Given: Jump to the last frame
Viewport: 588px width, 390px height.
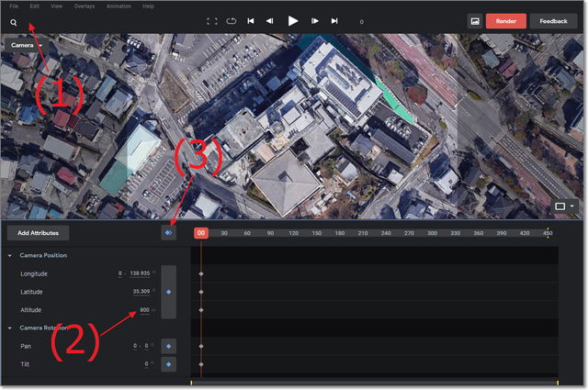Looking at the screenshot, I should (334, 21).
